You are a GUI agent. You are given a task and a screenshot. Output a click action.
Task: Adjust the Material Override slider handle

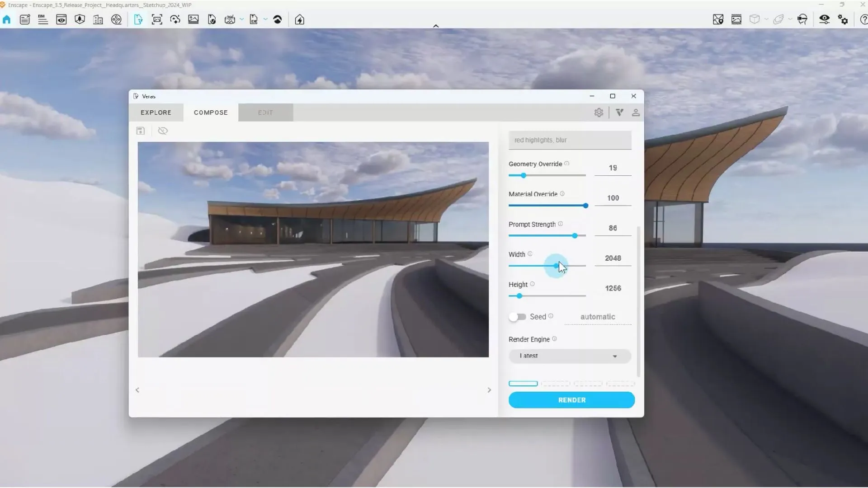[x=585, y=206]
